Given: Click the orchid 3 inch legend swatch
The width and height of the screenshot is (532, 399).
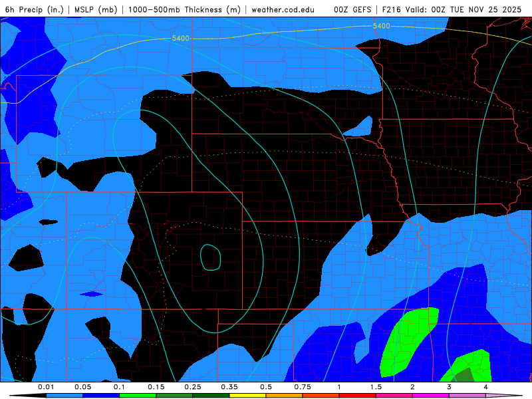Looking at the screenshot, I should click(467, 396).
